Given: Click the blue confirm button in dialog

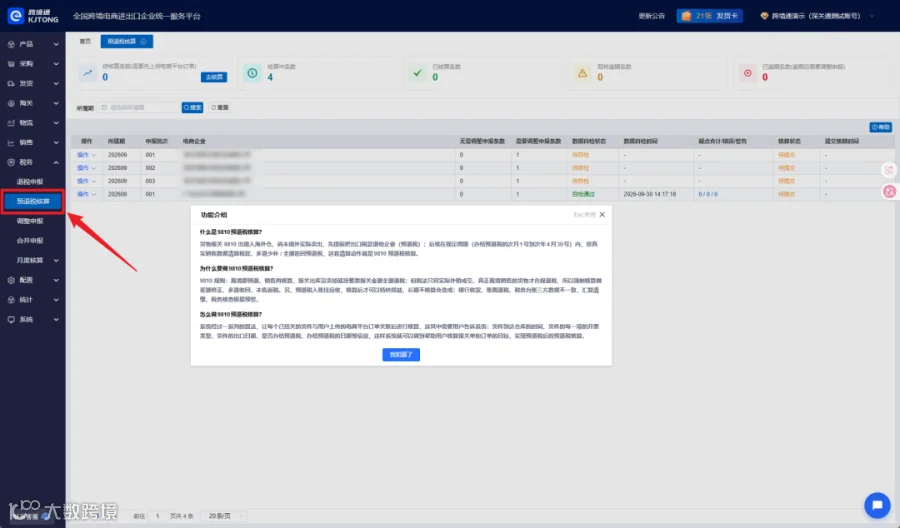Looking at the screenshot, I should (x=401, y=355).
